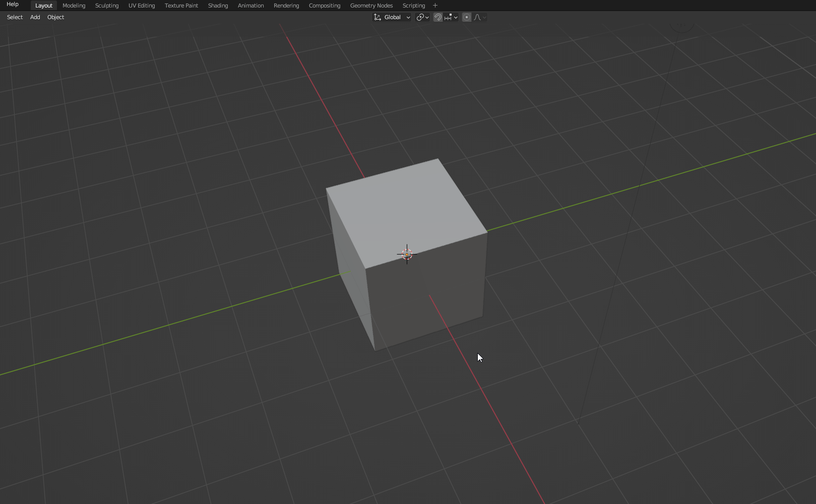Open the Texture Paint workspace tab

181,6
